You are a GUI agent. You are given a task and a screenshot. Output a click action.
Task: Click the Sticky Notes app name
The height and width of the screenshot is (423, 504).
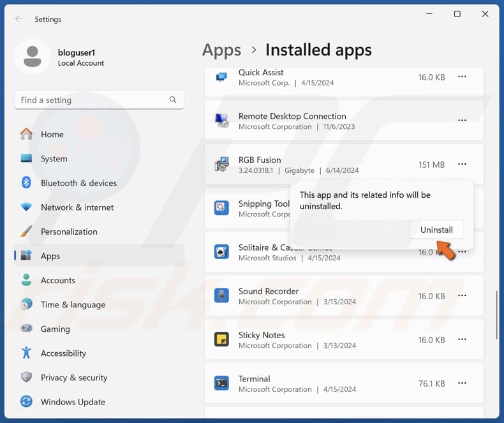(x=262, y=335)
